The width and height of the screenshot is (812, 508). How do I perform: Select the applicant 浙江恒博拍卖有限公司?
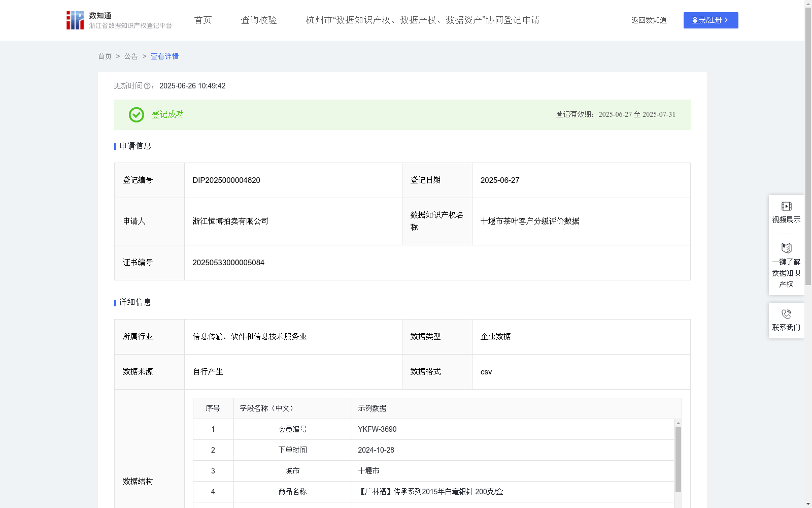(x=230, y=221)
